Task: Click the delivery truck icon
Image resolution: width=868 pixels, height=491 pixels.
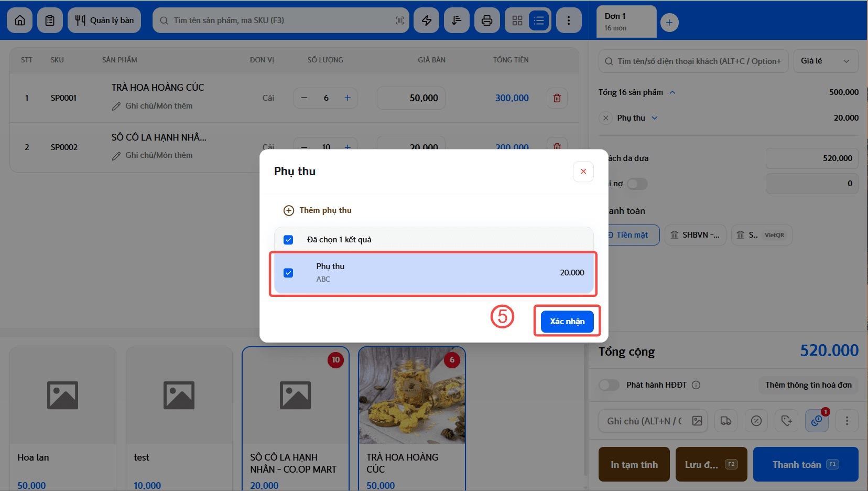Action: pyautogui.click(x=726, y=421)
